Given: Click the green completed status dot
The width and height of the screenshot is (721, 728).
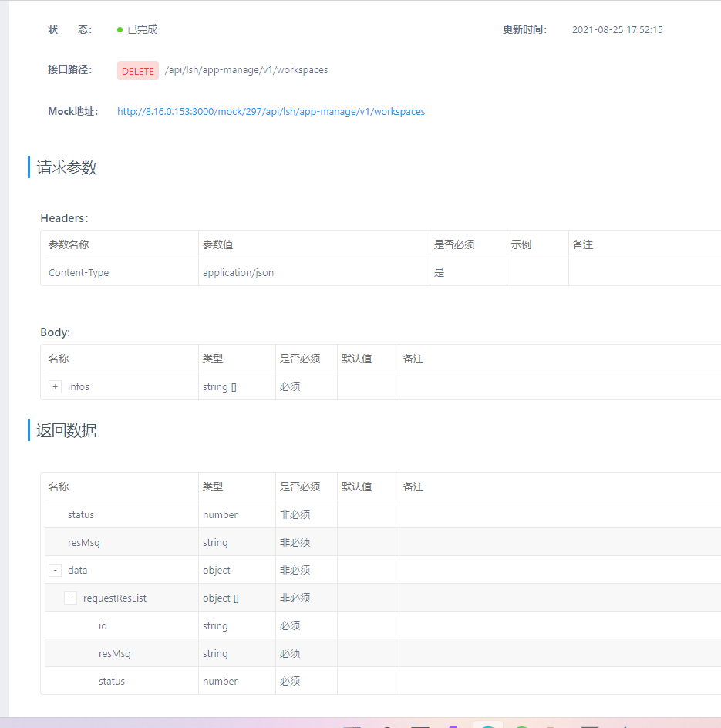Looking at the screenshot, I should coord(120,30).
